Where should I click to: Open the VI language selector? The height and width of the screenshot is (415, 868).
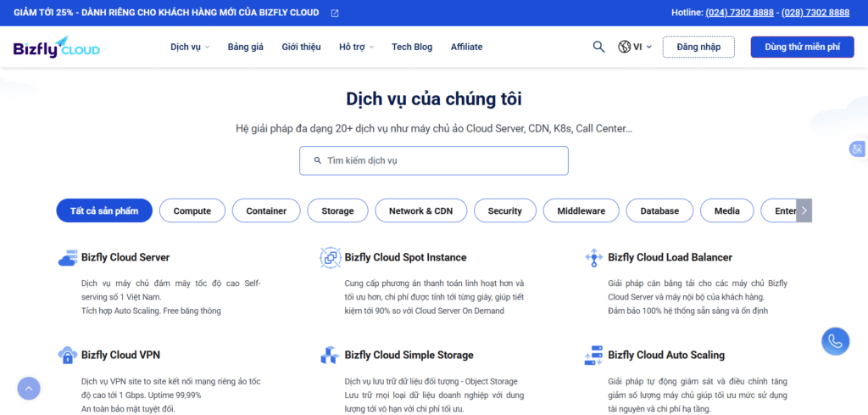coord(635,47)
